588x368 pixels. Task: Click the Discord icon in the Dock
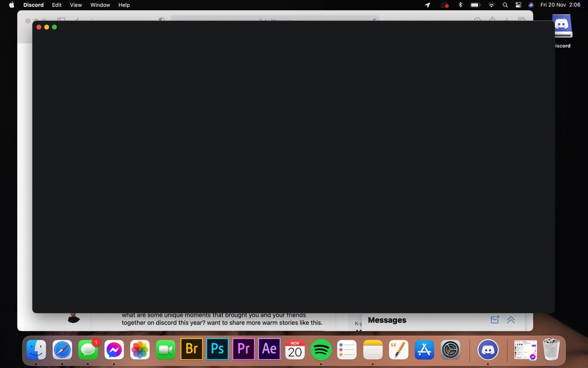[488, 350]
